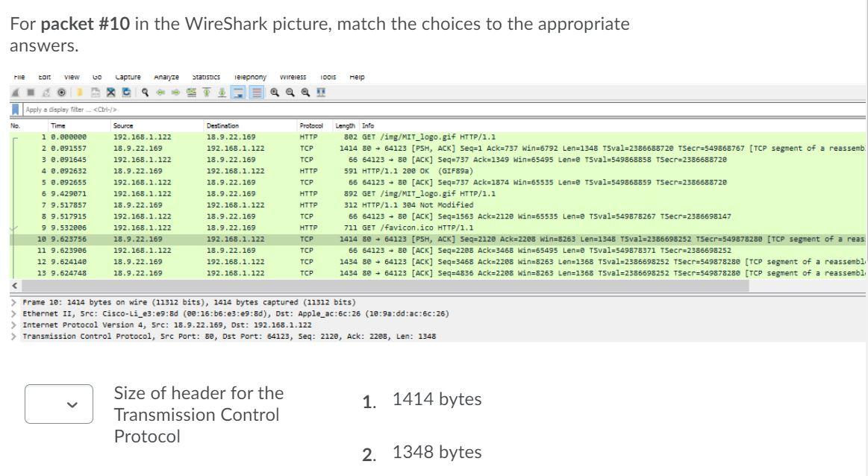Stop the running capture

pos(29,92)
